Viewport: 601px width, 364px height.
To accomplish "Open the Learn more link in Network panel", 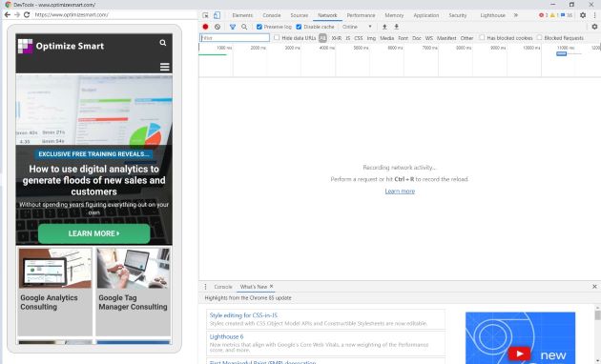I will pos(400,191).
